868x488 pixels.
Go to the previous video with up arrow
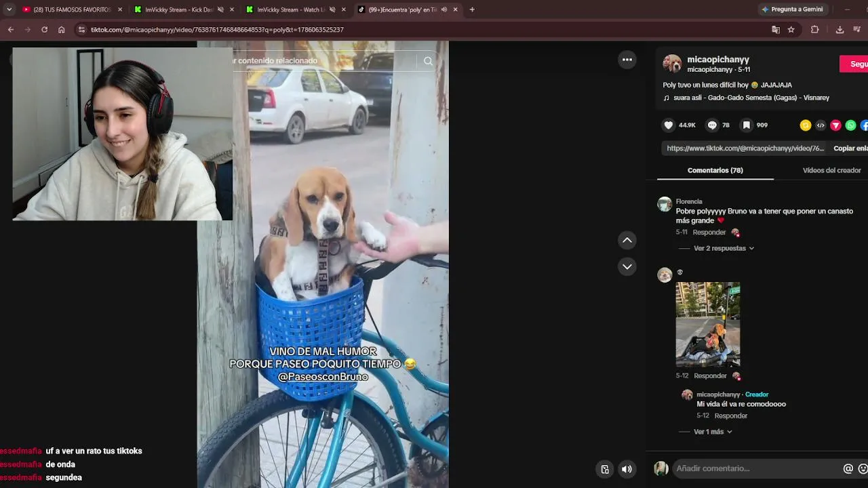click(x=627, y=240)
